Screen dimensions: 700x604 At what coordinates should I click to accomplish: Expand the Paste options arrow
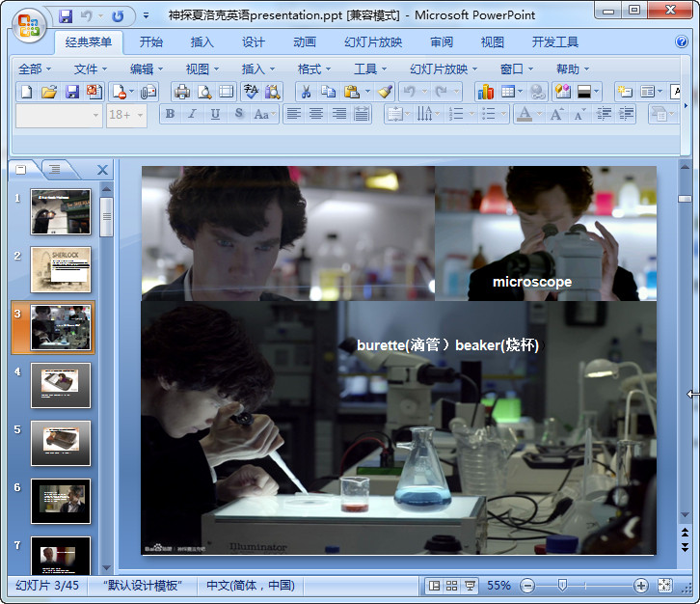click(x=368, y=92)
